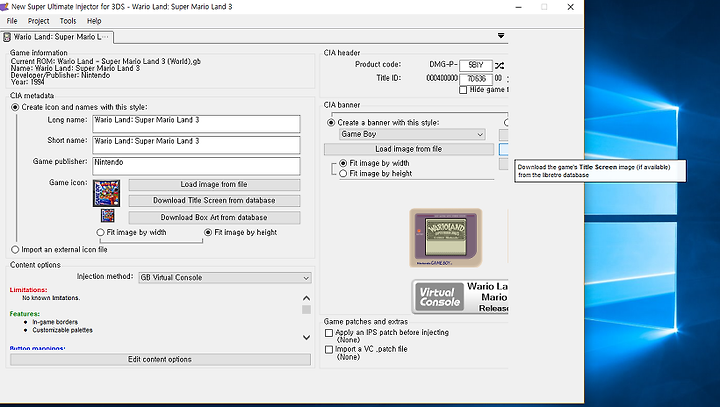The image size is (720, 407).
Task: Click the Short name text field
Action: (197, 145)
